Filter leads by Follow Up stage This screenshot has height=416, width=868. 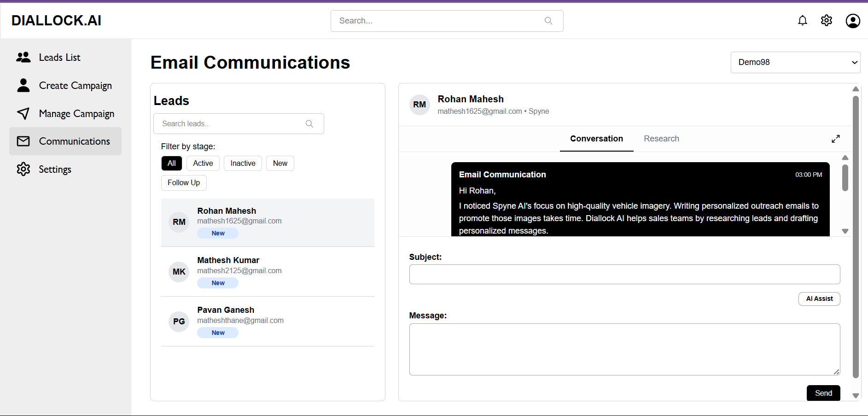(x=184, y=182)
